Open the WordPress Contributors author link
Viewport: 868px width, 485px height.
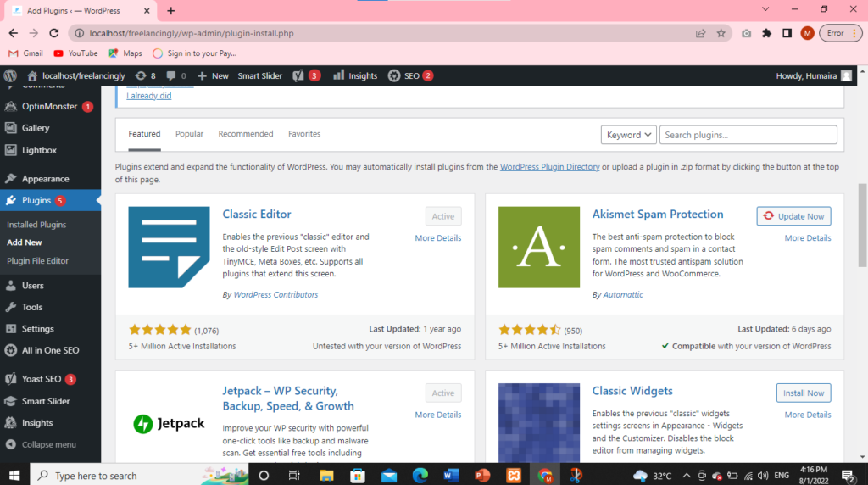[275, 294]
